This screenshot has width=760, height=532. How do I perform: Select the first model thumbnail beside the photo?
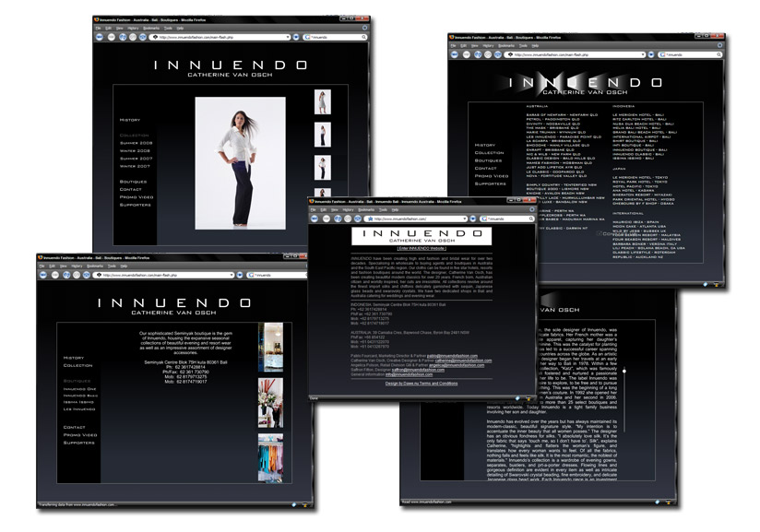coord(322,101)
